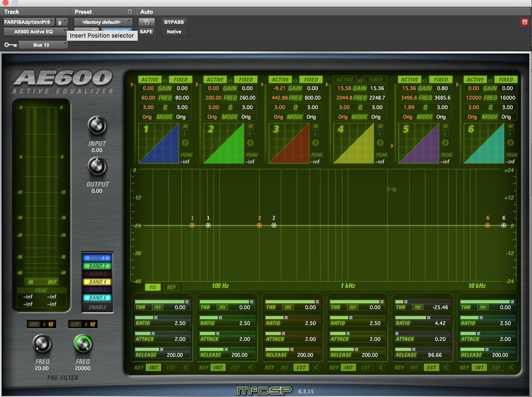Click the key listen speaker icon for band 4
The height and width of the screenshot is (397, 532).
381,367
